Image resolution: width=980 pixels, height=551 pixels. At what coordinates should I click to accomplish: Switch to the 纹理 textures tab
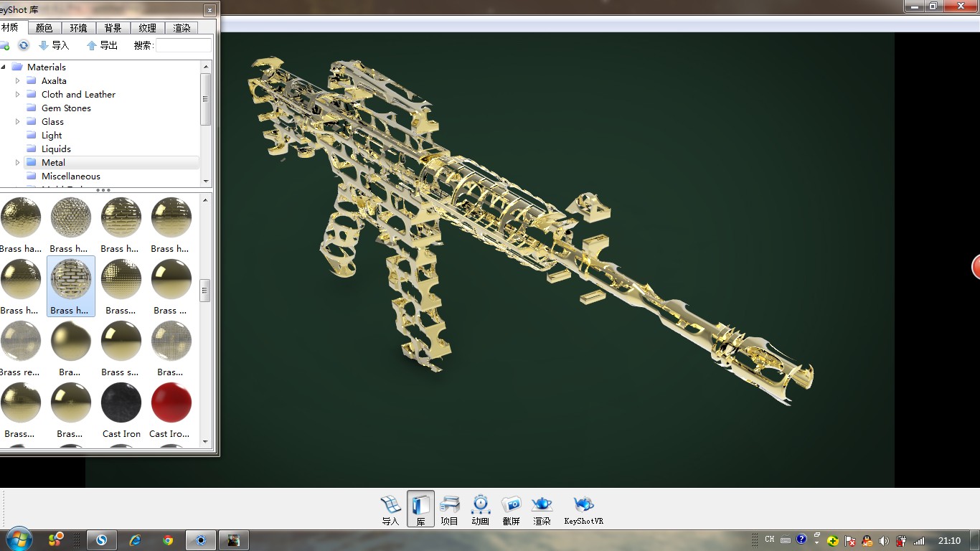point(148,28)
